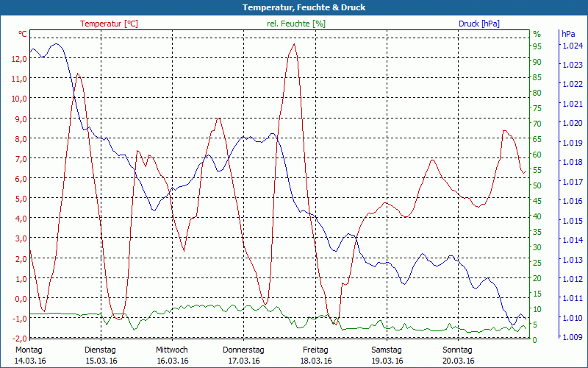Select the Montag 14.03.16 date marker
Viewport: 588px width, 368px height.
29,355
